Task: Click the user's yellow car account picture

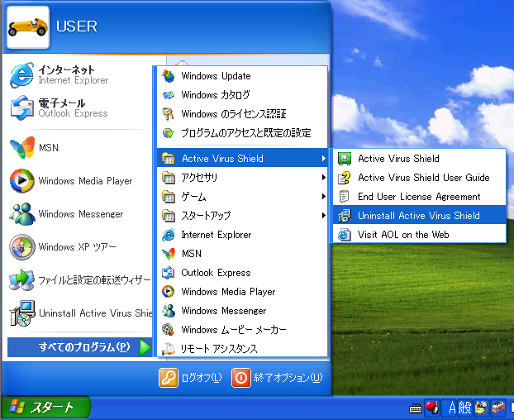Action: 28,27
